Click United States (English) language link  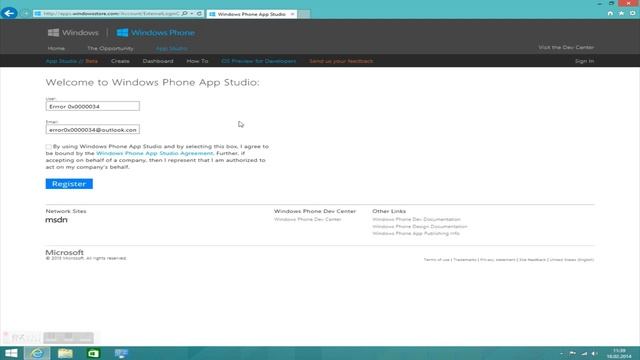tap(571, 260)
